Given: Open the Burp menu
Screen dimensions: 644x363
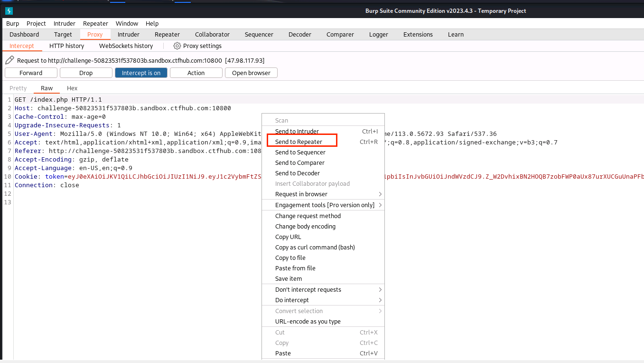Looking at the screenshot, I should [13, 23].
